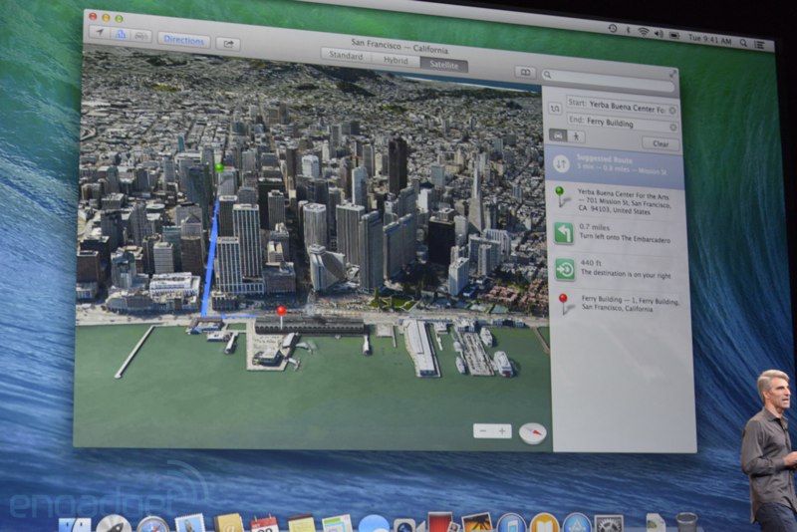Select the Yerba Buena Center start step
Screen dimensions: 797x532
pyautogui.click(x=615, y=201)
